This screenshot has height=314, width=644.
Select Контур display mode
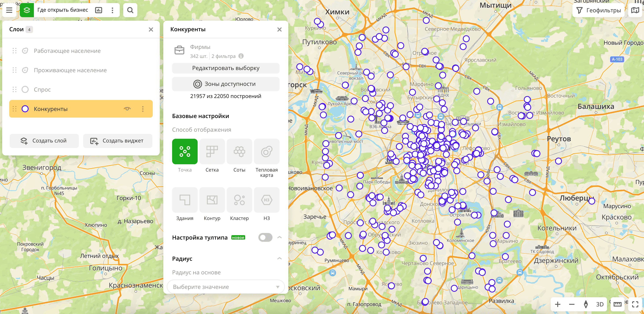tap(212, 200)
